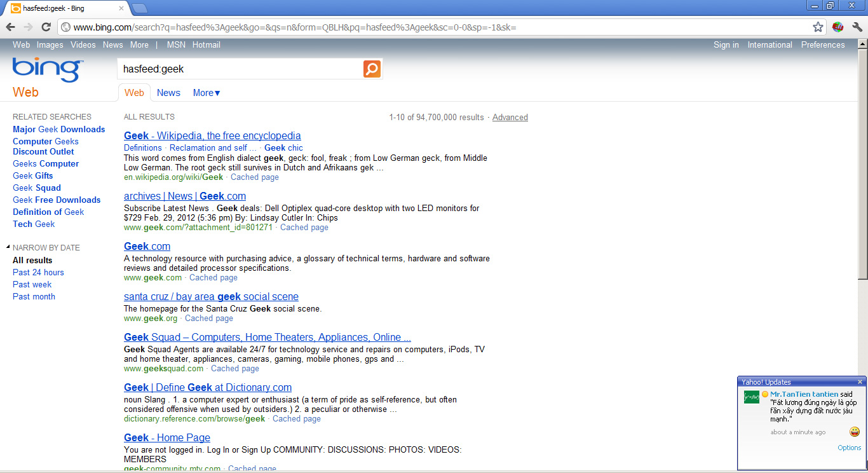
Task: Click related search Tech Geek
Action: coord(34,224)
